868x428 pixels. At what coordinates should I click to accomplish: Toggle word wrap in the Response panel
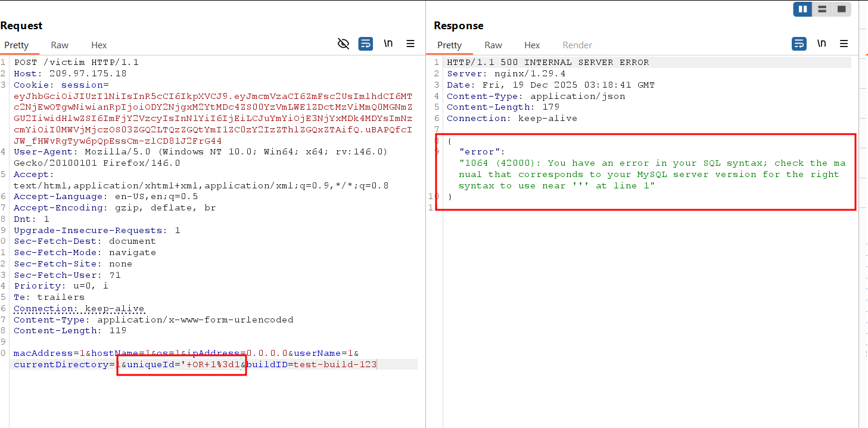click(x=798, y=44)
